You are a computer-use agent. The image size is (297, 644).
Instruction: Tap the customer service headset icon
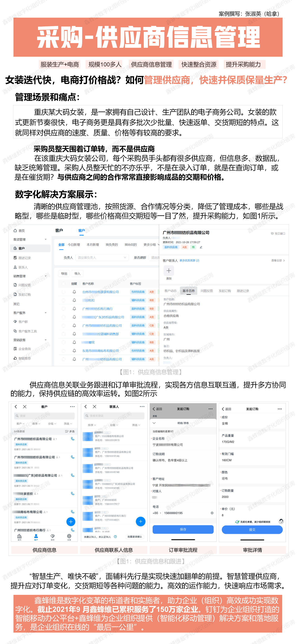click(x=281, y=520)
